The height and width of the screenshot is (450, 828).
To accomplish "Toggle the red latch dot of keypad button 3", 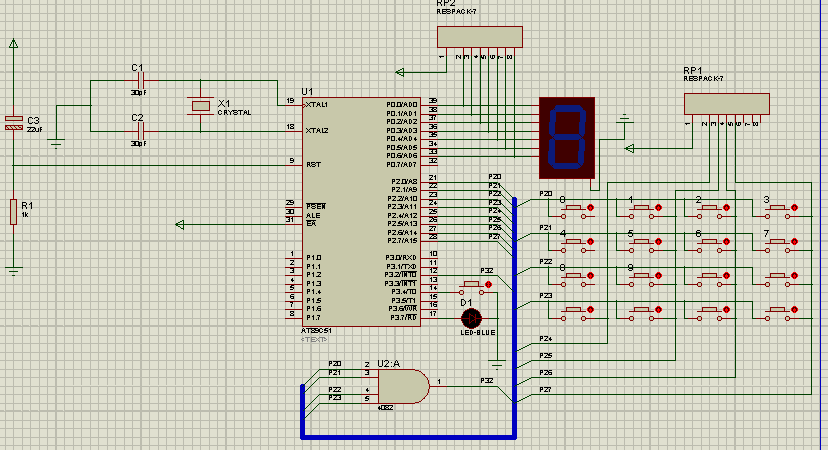I will (794, 208).
